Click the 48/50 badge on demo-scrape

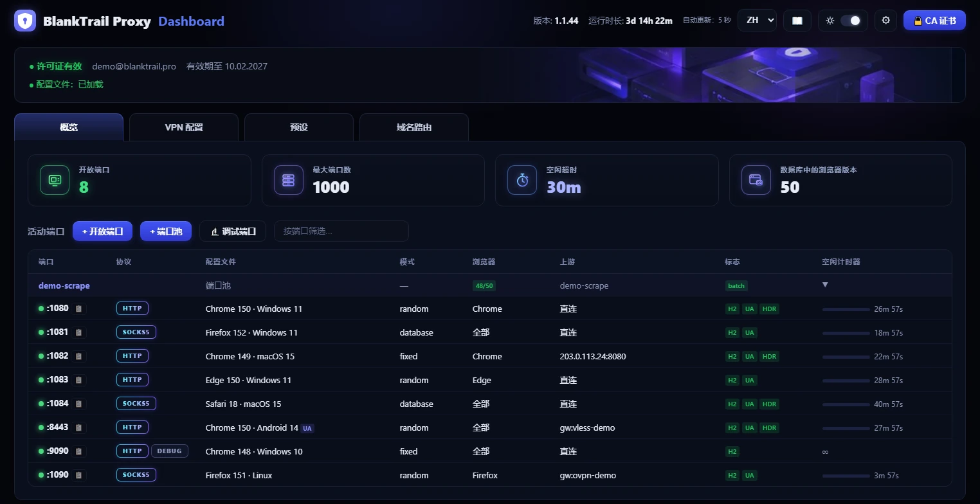[x=484, y=285]
